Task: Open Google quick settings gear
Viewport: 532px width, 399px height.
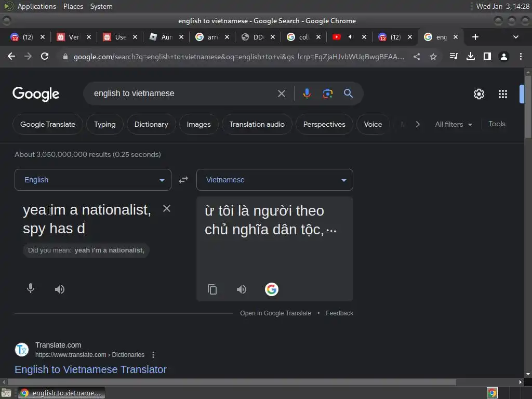Action: coord(478,94)
